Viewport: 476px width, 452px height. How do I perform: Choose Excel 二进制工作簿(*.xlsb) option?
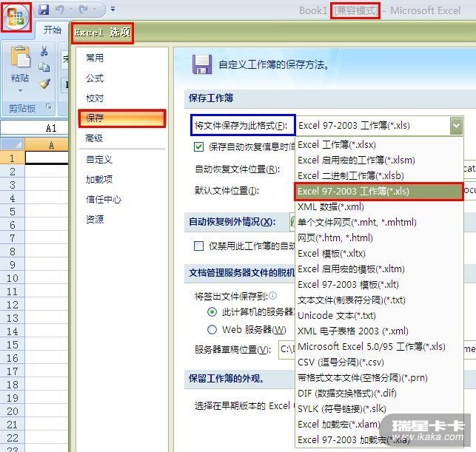(x=379, y=175)
